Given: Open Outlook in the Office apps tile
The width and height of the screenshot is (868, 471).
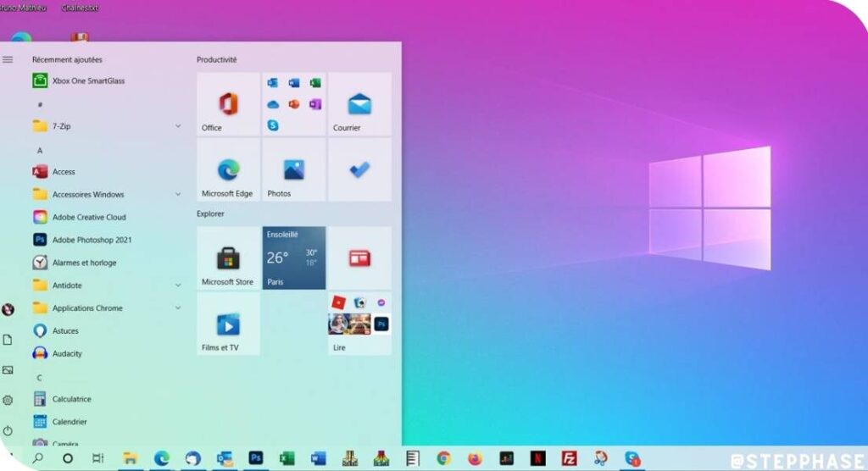Looking at the screenshot, I should 272,83.
